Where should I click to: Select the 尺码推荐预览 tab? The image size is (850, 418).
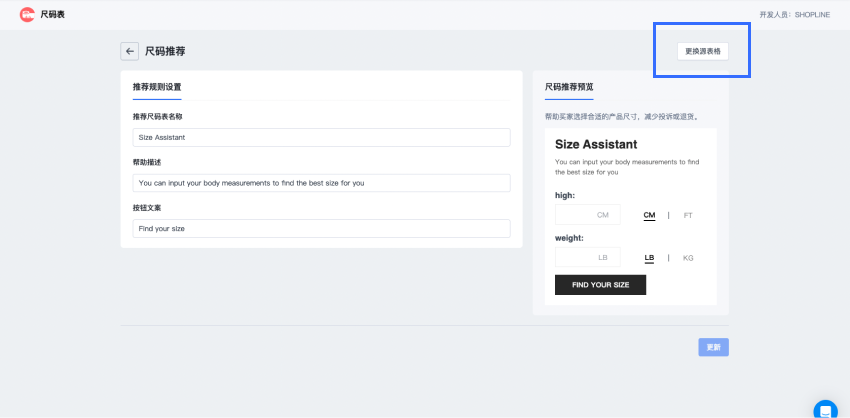point(569,87)
